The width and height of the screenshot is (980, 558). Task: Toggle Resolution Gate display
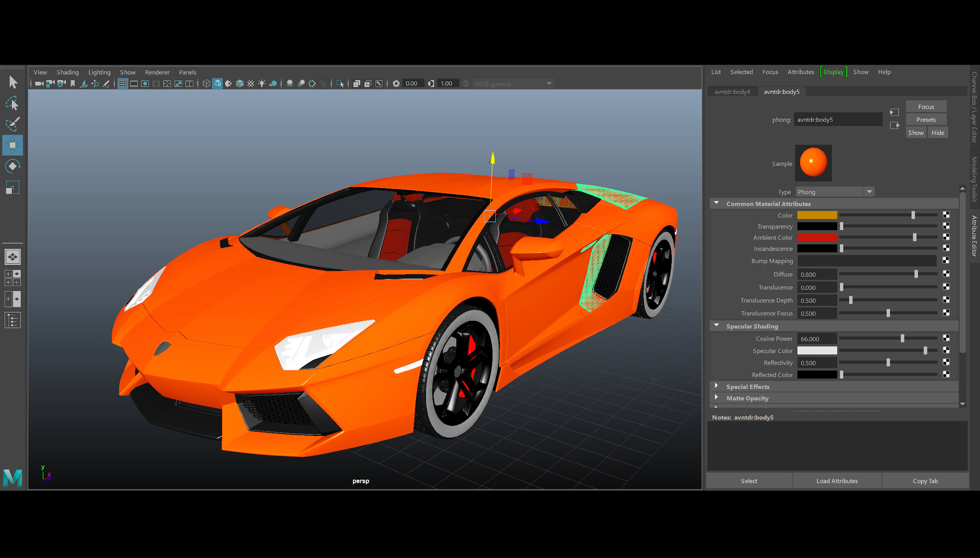[145, 84]
